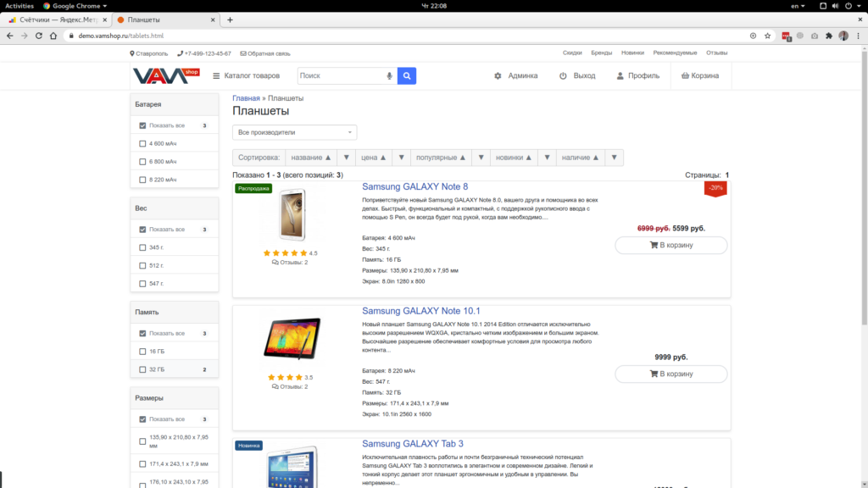
Task: Sort by популярные descending arrow
Action: coord(481,158)
